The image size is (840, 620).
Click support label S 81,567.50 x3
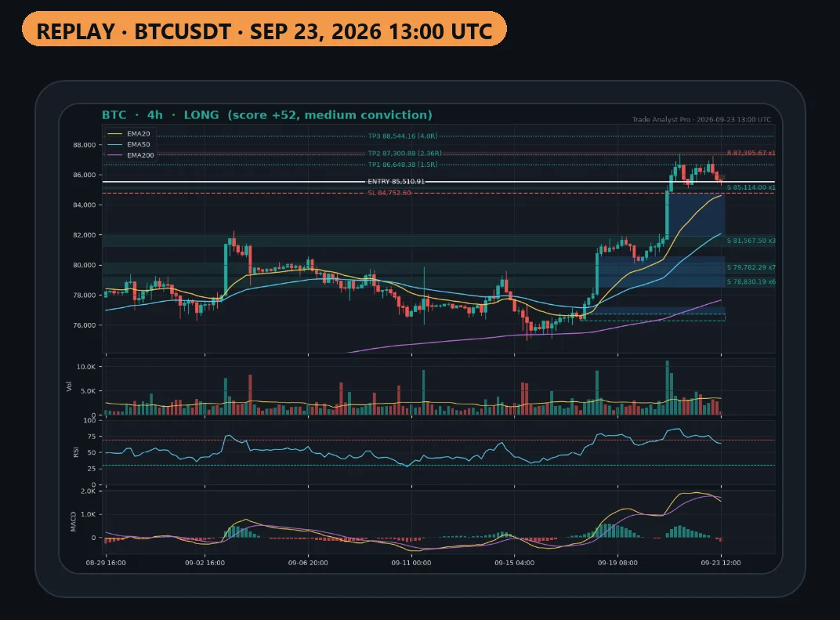tap(751, 241)
